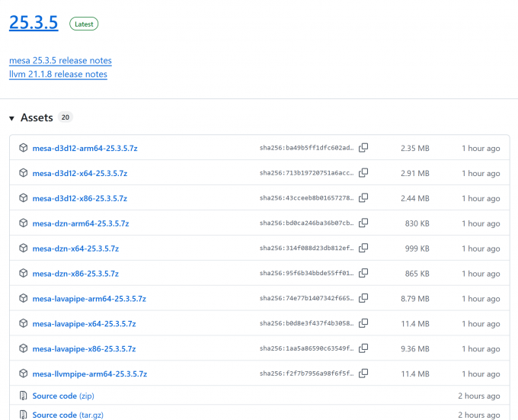Click package icon beside mesa-d3d12-arm64
Viewport: 518px width, 420px height.
pyautogui.click(x=23, y=148)
